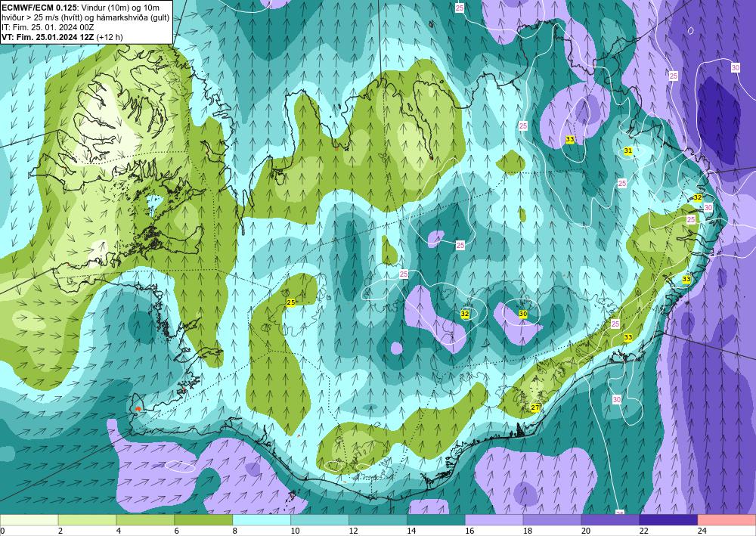Click the legend scale number 0
The width and height of the screenshot is (756, 536).
(x=2, y=531)
